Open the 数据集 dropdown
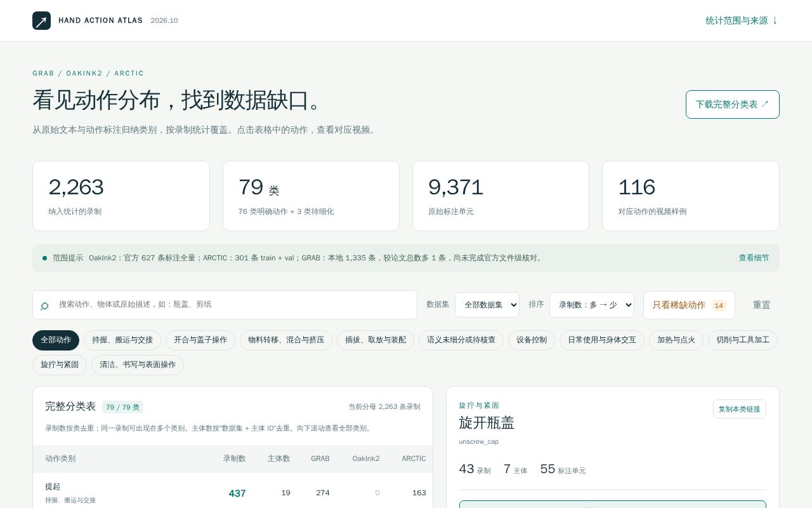The width and height of the screenshot is (812, 508). 487,305
